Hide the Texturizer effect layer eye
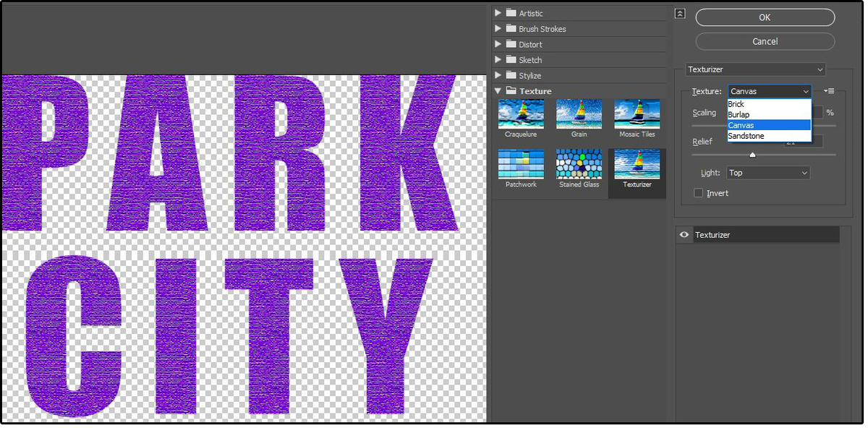This screenshot has height=428, width=868. 684,235
